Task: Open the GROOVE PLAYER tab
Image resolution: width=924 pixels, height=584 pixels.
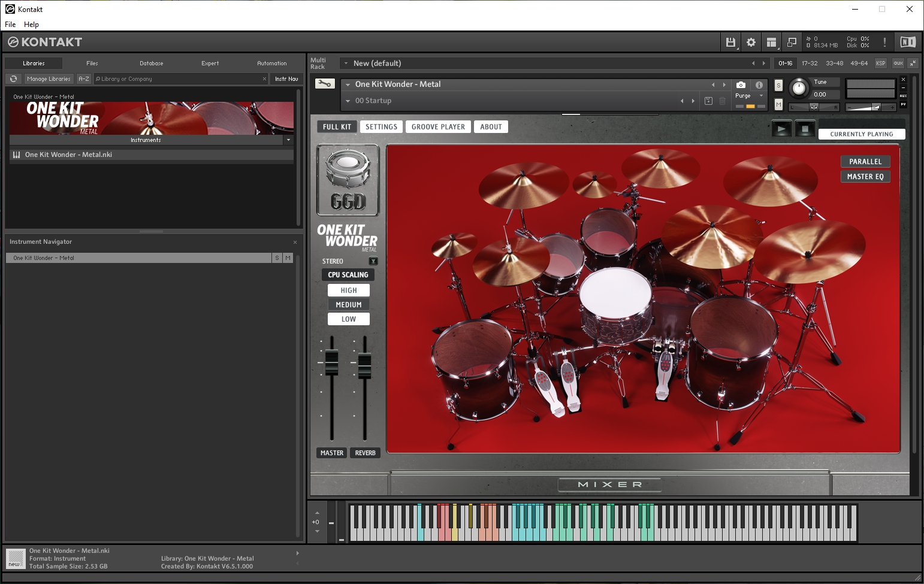Action: [x=438, y=127]
